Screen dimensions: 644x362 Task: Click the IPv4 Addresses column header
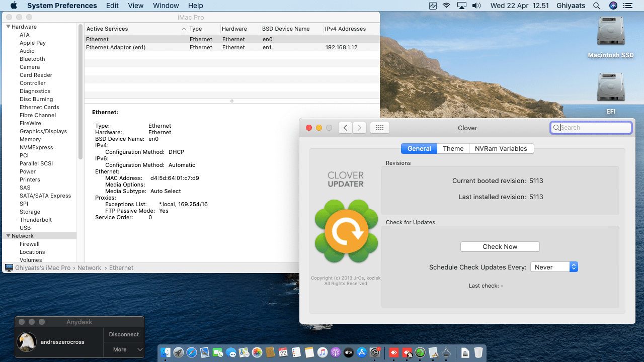352,29
